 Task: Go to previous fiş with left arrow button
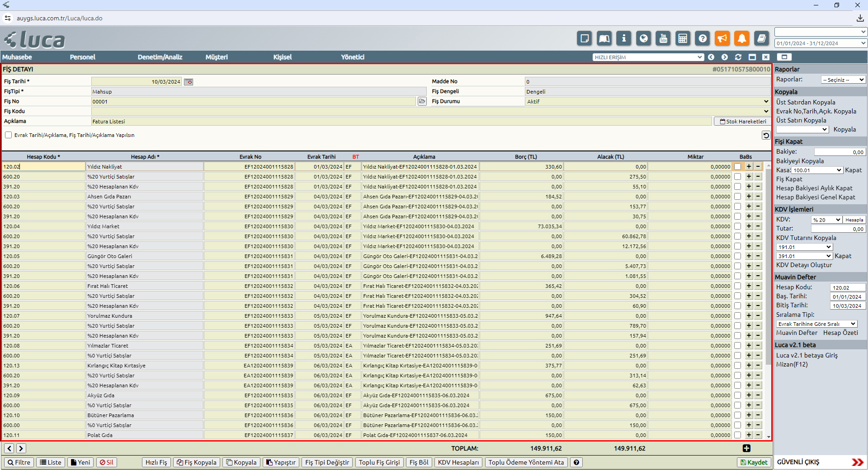click(x=9, y=448)
